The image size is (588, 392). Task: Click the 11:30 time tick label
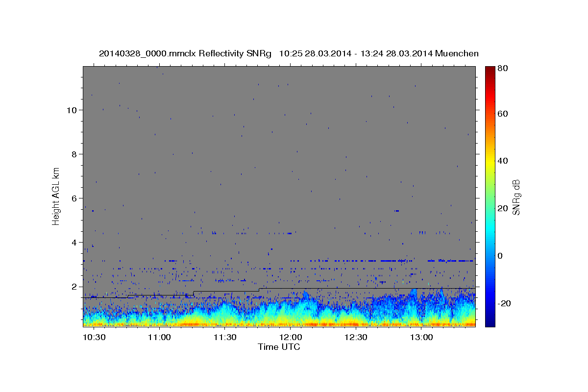point(224,337)
